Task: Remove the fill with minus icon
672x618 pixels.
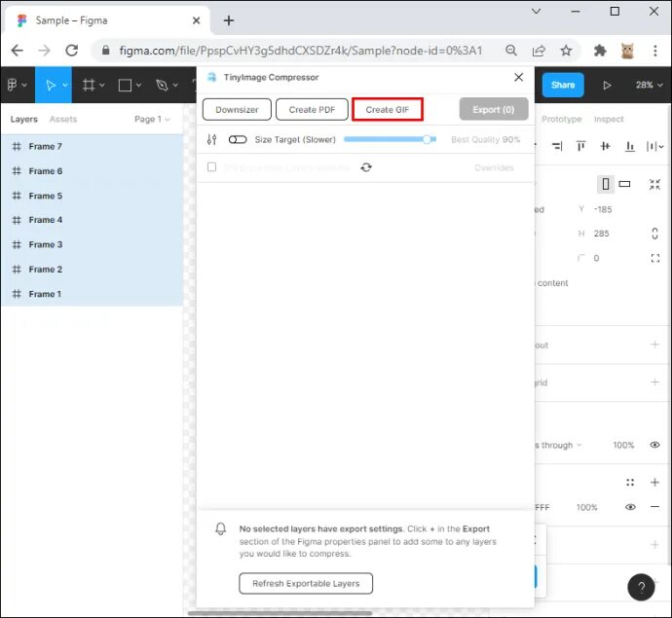Action: [654, 507]
